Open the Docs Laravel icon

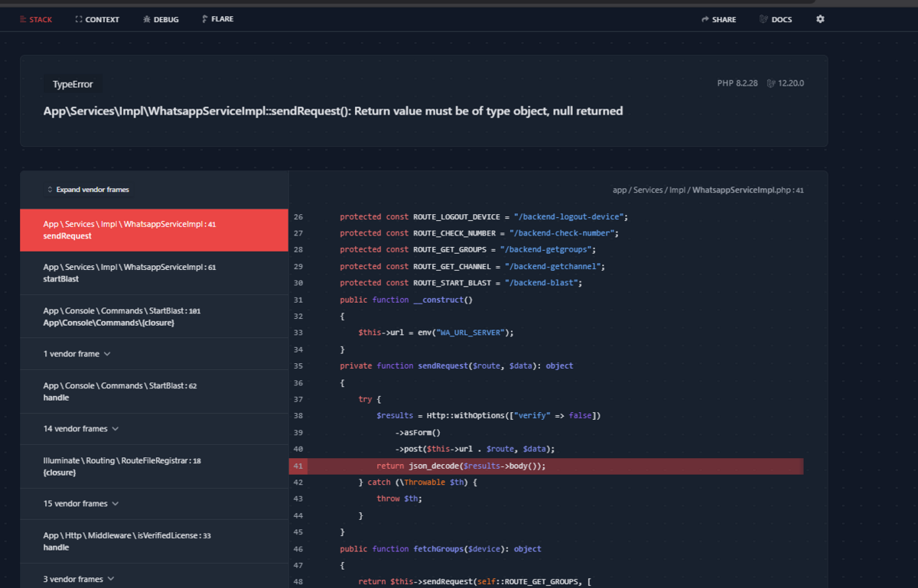coord(763,19)
